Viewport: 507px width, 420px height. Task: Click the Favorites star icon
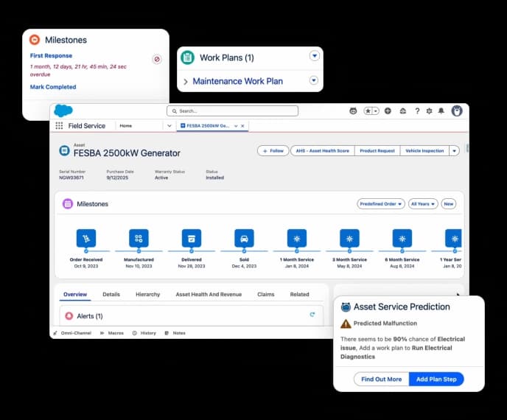[368, 111]
